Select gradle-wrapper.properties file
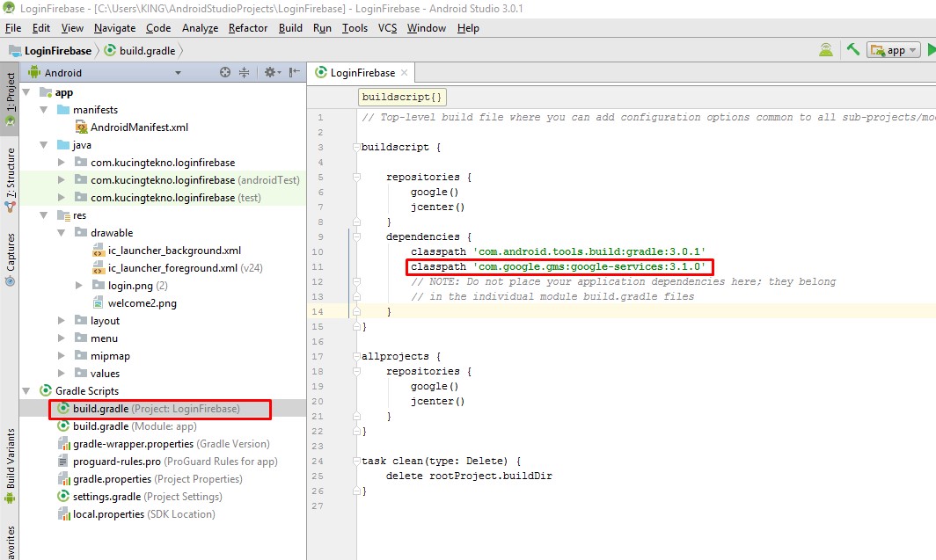 [x=165, y=444]
